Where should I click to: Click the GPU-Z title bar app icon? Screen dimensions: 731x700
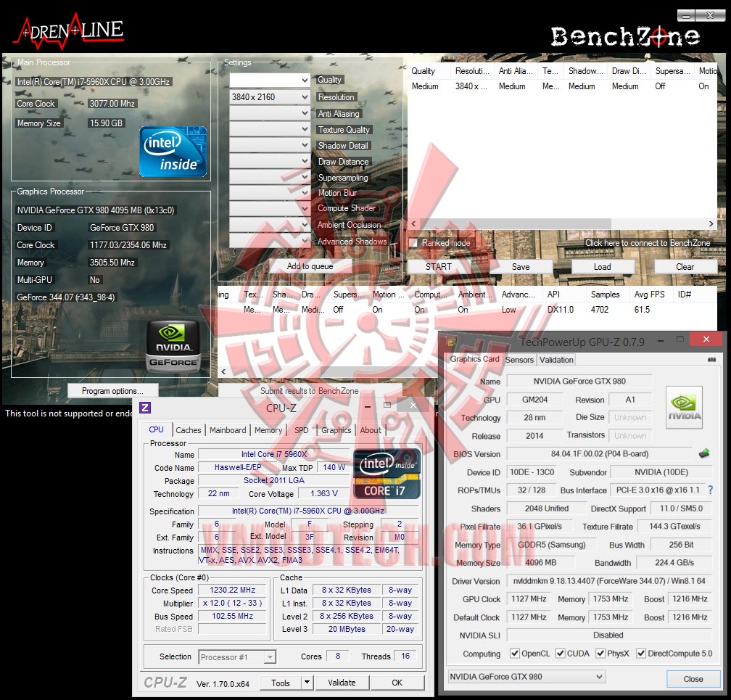[451, 342]
